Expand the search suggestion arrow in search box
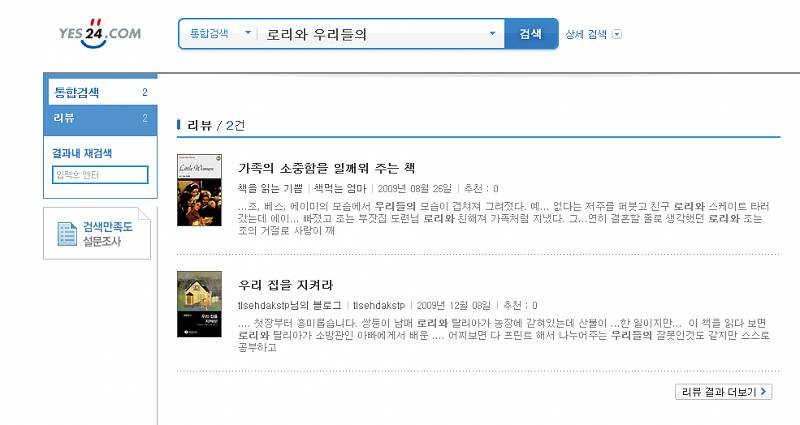 coord(492,34)
